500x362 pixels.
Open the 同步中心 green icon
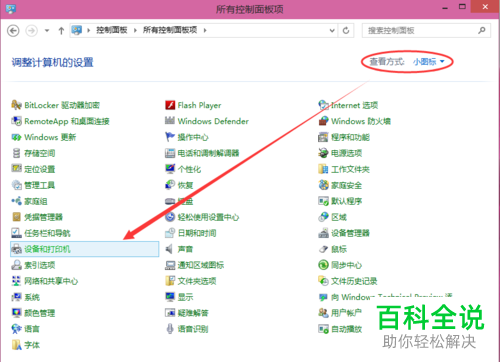pos(323,265)
